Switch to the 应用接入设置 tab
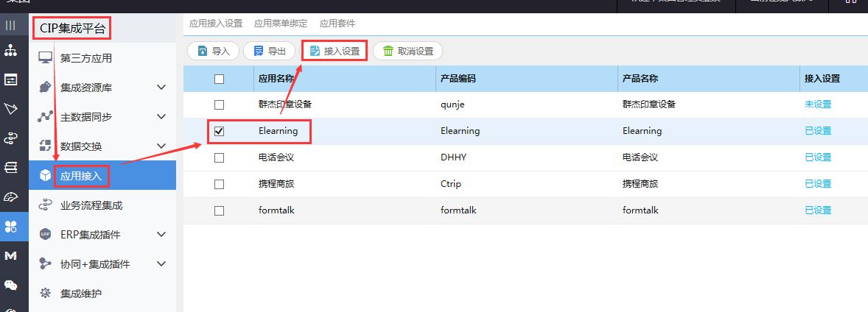The image size is (868, 312). [216, 24]
